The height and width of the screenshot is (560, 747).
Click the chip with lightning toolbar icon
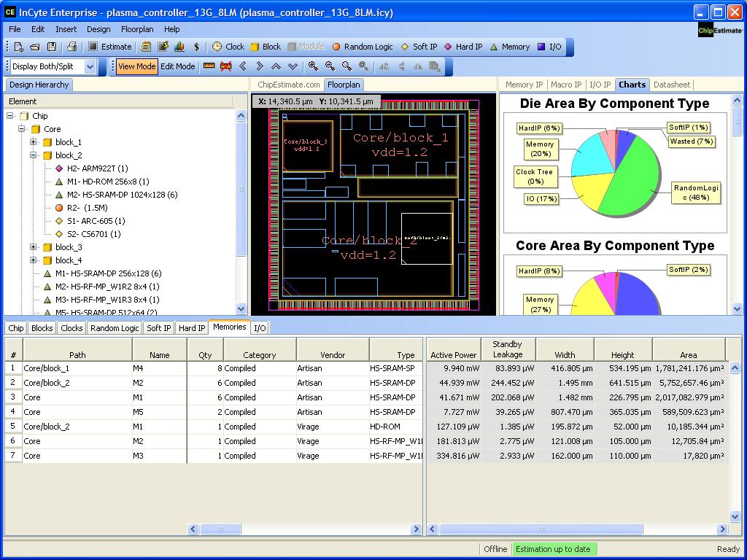pos(163,47)
